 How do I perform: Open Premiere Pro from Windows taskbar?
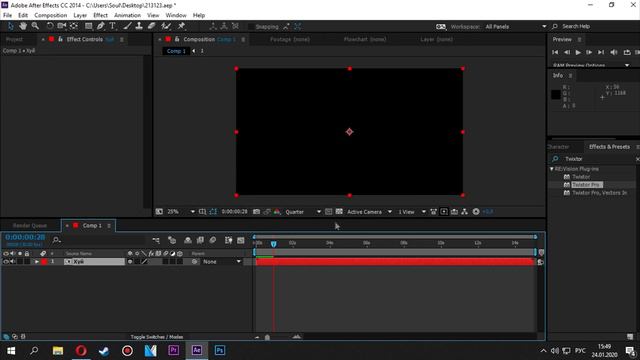pyautogui.click(x=173, y=350)
